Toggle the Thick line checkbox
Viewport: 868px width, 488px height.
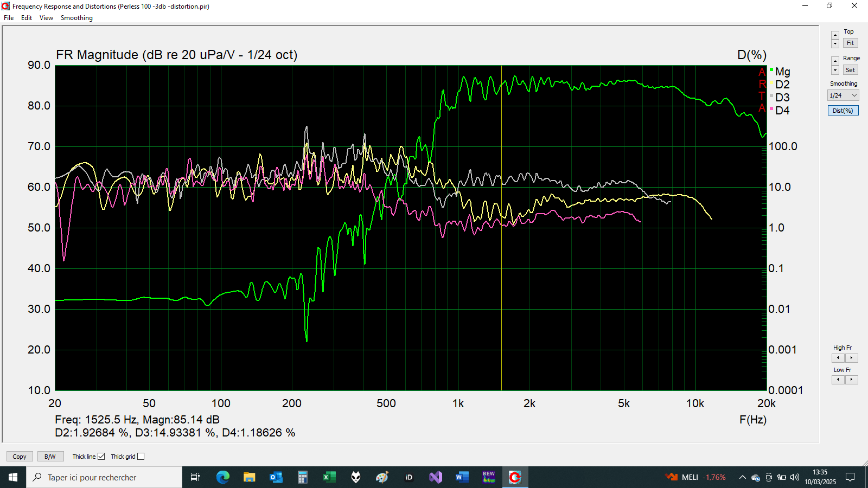101,457
